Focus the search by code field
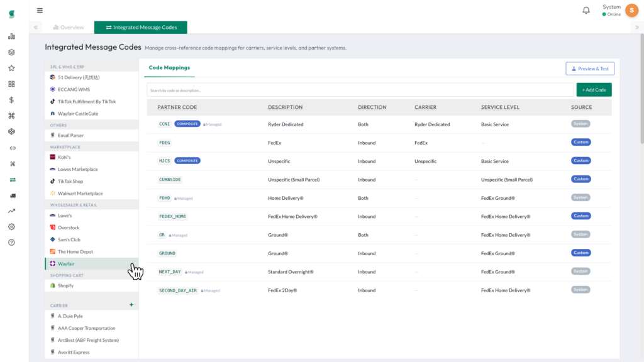 tap(360, 90)
